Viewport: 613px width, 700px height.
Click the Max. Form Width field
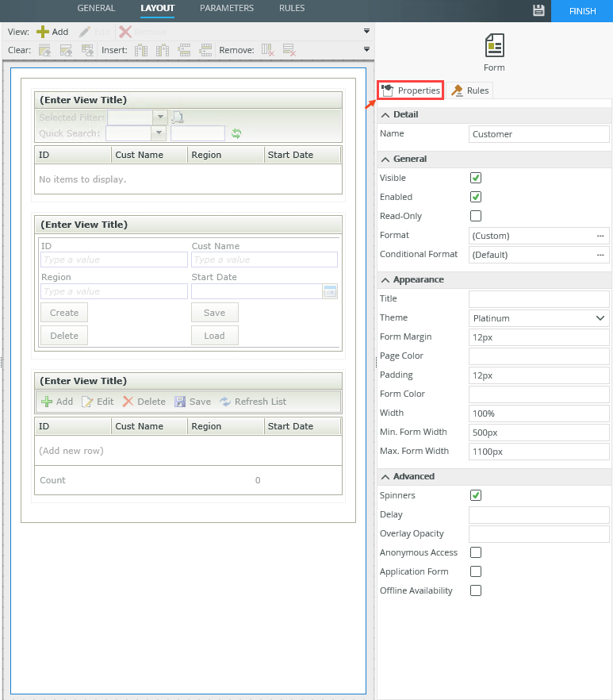[539, 452]
